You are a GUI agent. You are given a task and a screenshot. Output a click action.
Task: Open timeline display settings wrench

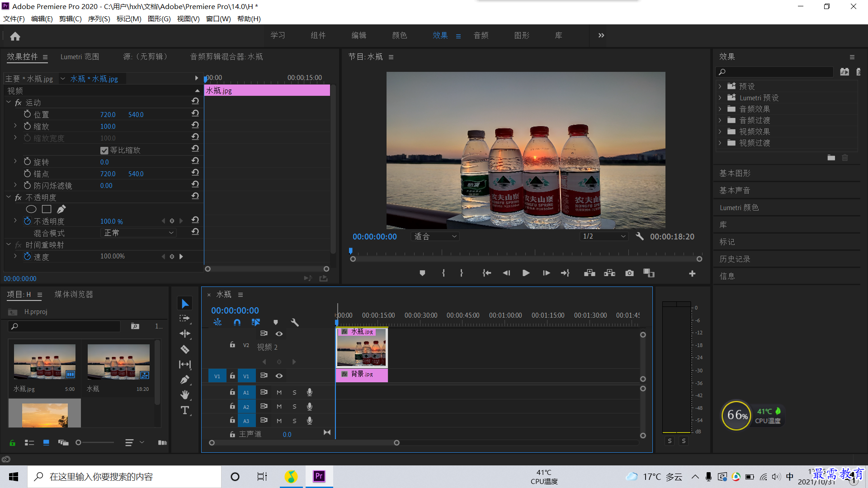[x=295, y=322]
